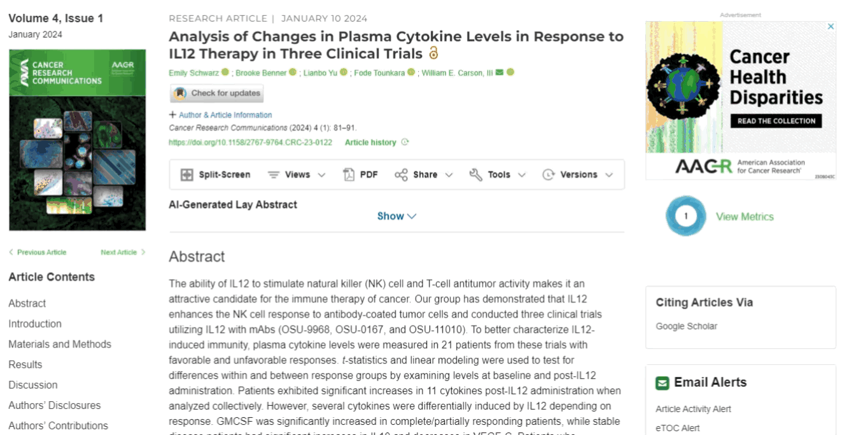Screen dimensions: 868x435
Task: Click the Share network icon
Action: pos(401,175)
